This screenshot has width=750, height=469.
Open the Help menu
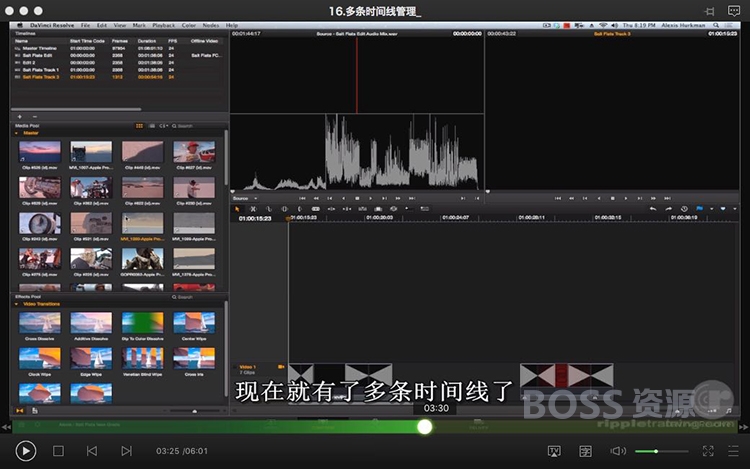(x=232, y=25)
